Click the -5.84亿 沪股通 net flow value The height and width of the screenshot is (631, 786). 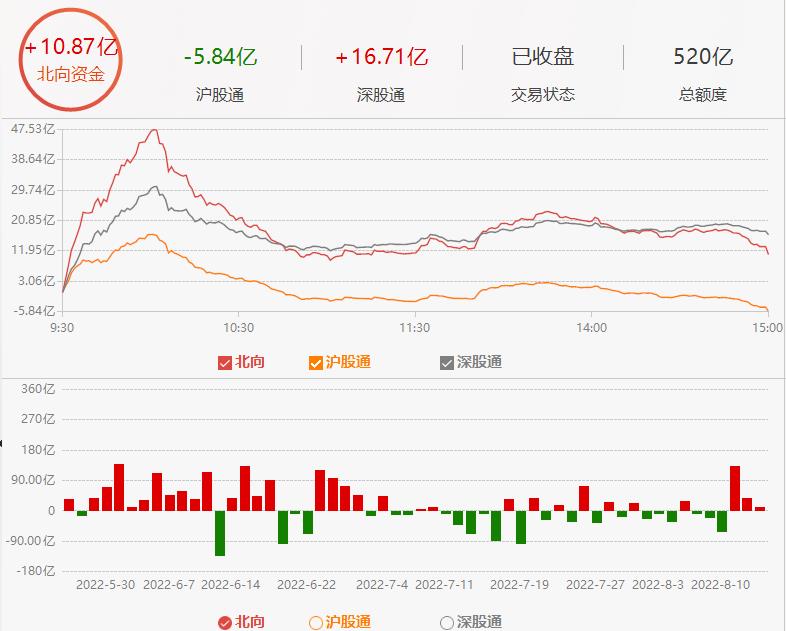220,56
